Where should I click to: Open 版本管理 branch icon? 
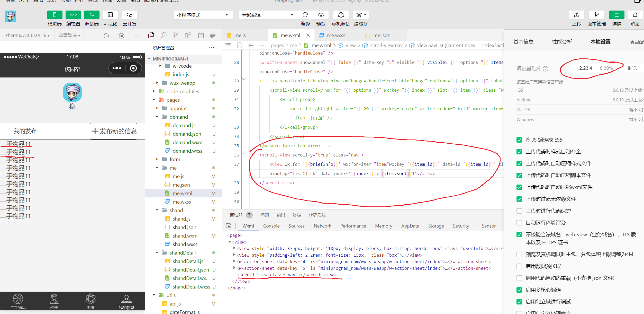(596, 15)
